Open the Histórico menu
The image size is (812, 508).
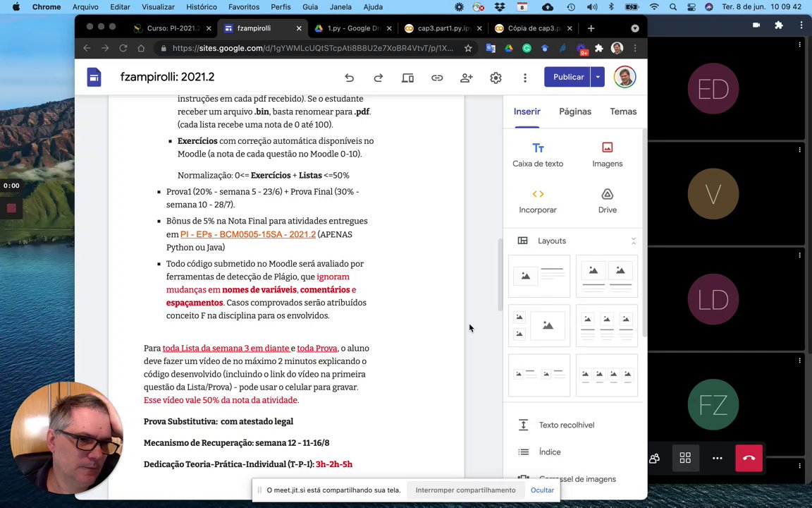(x=202, y=7)
